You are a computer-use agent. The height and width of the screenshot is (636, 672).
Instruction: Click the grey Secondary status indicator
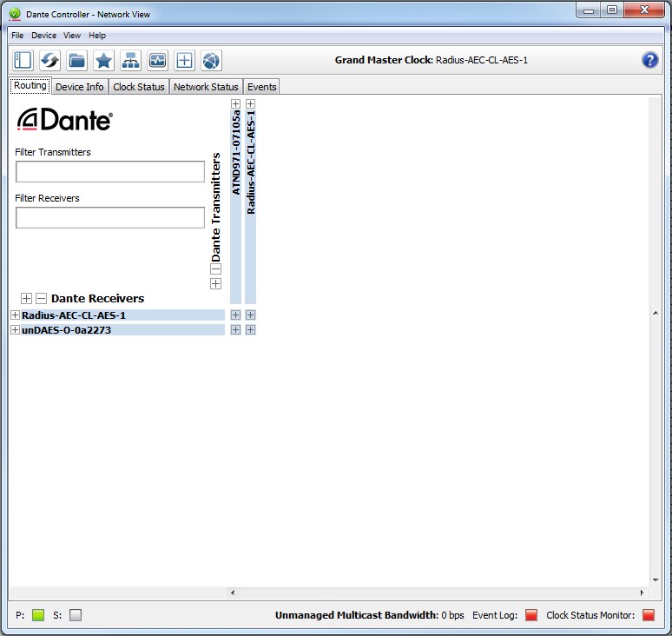pyautogui.click(x=76, y=615)
